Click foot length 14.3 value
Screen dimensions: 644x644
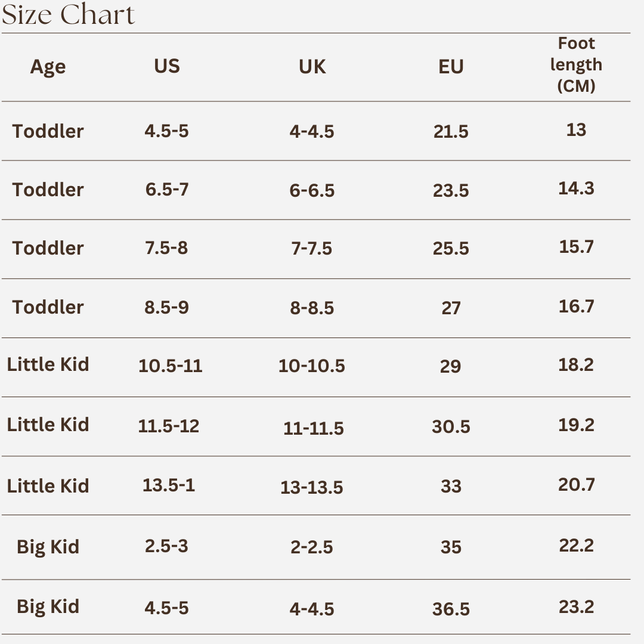tap(576, 188)
